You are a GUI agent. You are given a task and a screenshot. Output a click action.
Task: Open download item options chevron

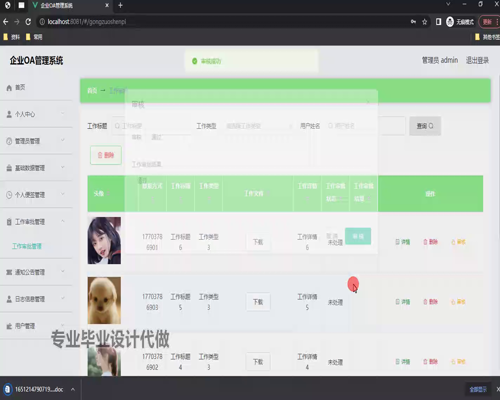73,389
